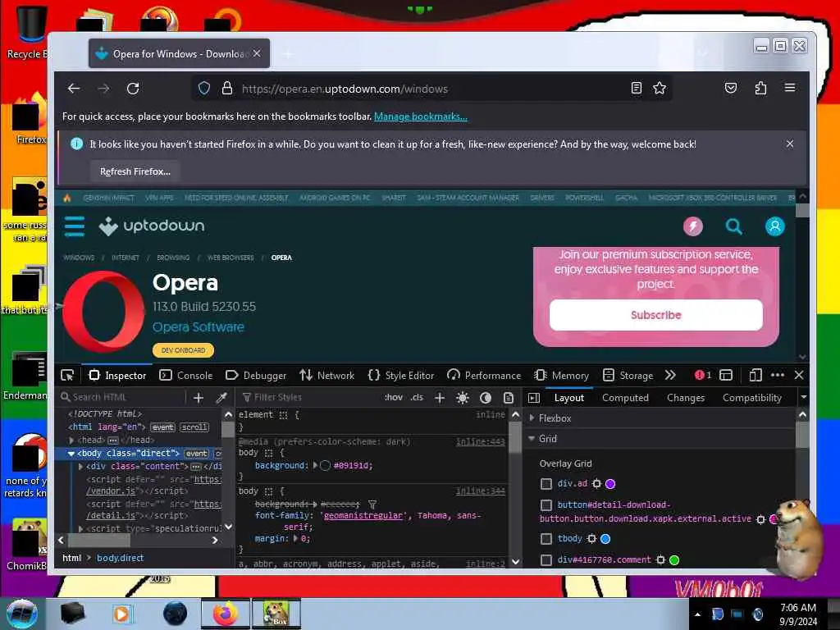Open tracking protection shield icon in address bar
Image resolution: width=840 pixels, height=630 pixels.
click(x=204, y=89)
